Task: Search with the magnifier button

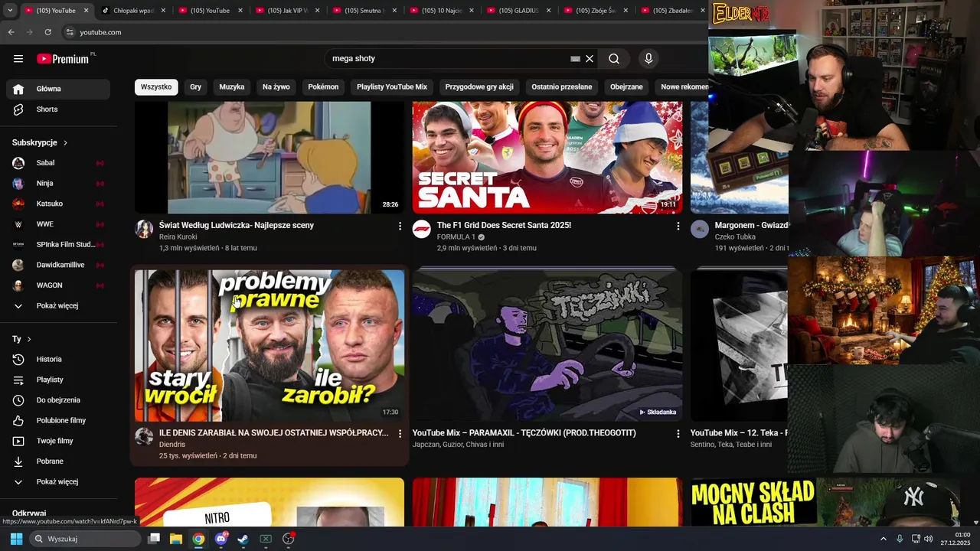Action: (614, 59)
